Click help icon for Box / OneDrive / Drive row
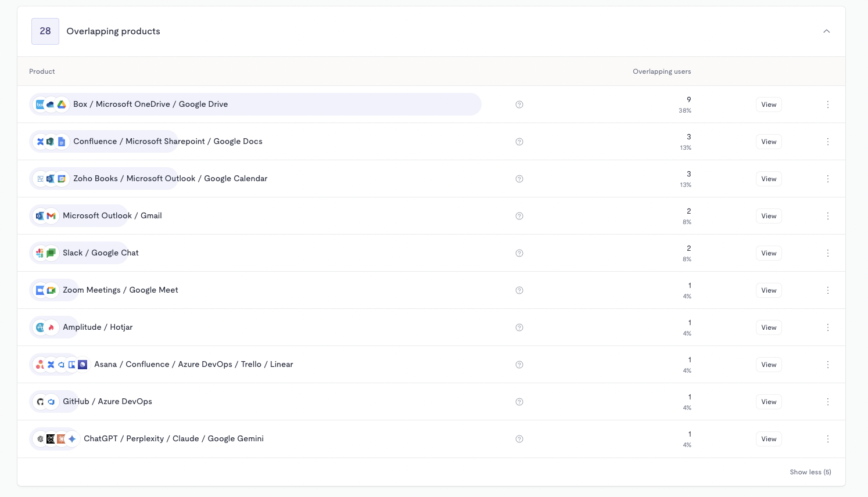Image resolution: width=868 pixels, height=497 pixels. [x=519, y=105]
